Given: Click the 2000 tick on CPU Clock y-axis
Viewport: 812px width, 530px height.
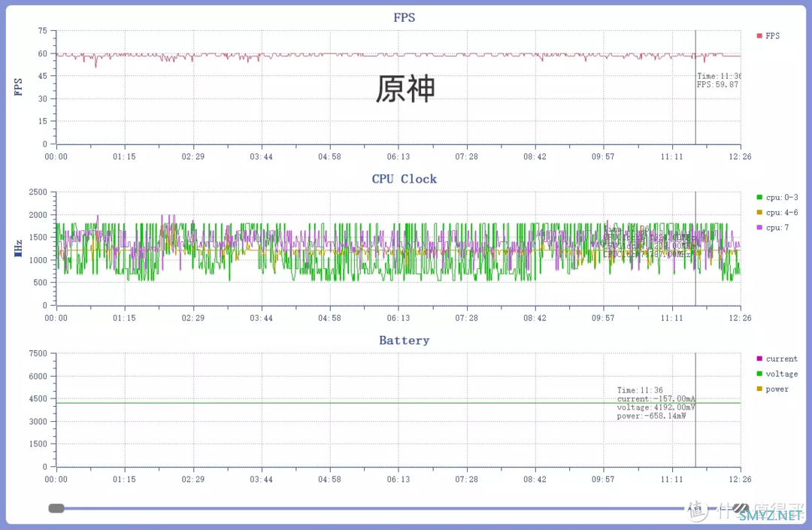Looking at the screenshot, I should point(38,215).
